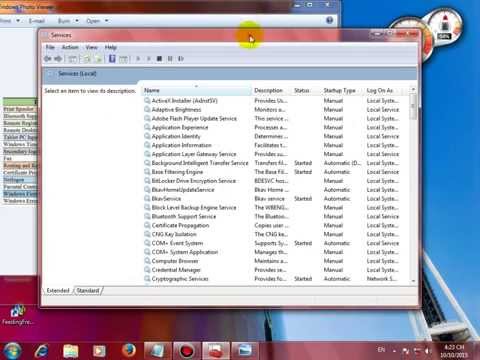Image resolution: width=480 pixels, height=360 pixels.
Task: Select Application Layer Gateway Service
Action: click(272, 154)
